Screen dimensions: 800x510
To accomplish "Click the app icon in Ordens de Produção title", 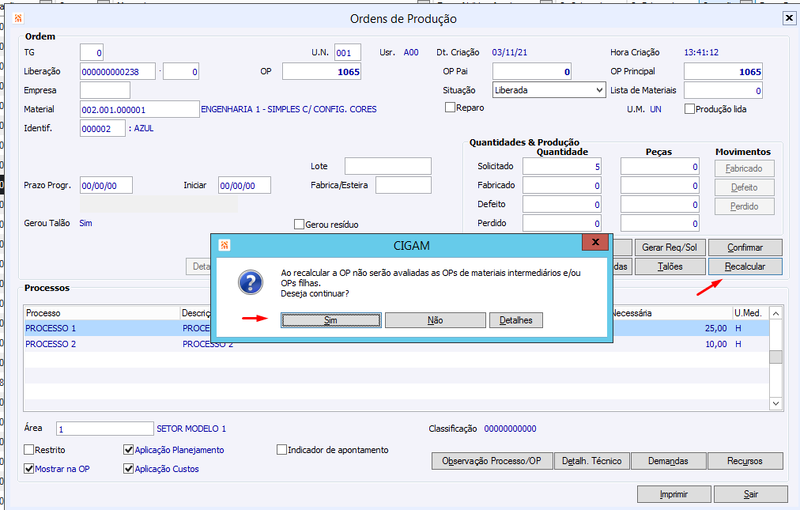I will pos(18,19).
